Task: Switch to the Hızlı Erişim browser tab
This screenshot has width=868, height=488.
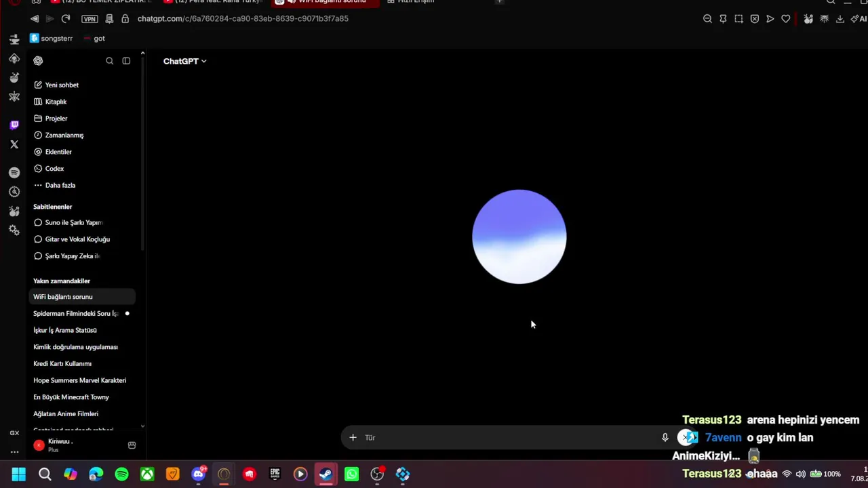Action: (x=412, y=3)
